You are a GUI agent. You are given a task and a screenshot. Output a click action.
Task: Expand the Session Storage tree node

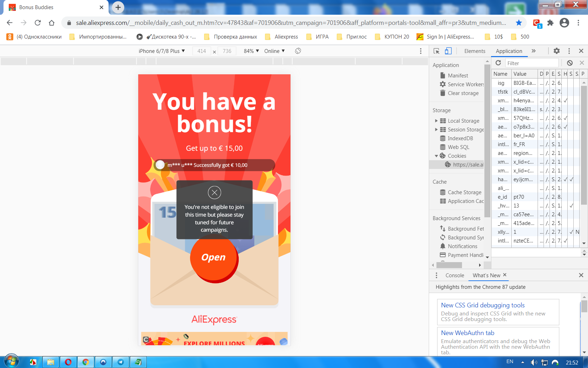click(436, 130)
